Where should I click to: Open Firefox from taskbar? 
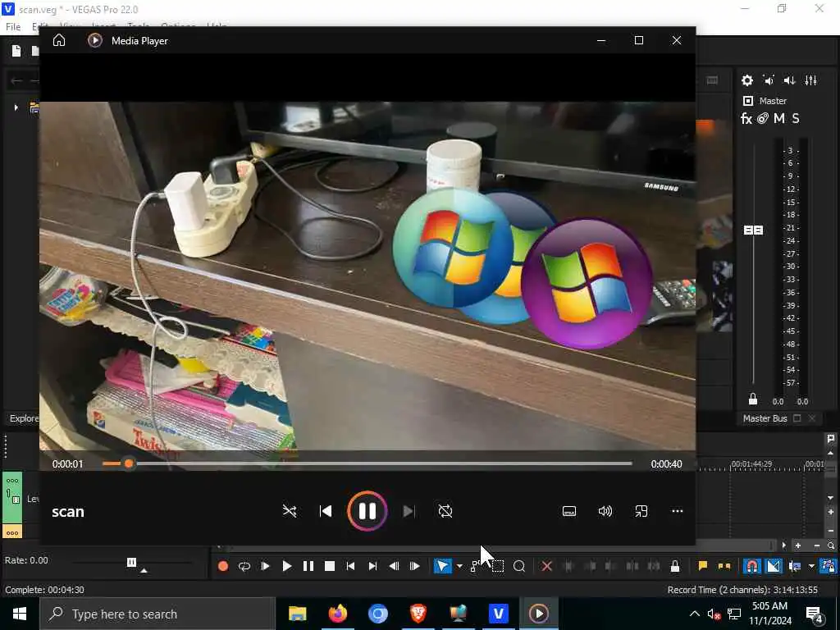pyautogui.click(x=337, y=614)
